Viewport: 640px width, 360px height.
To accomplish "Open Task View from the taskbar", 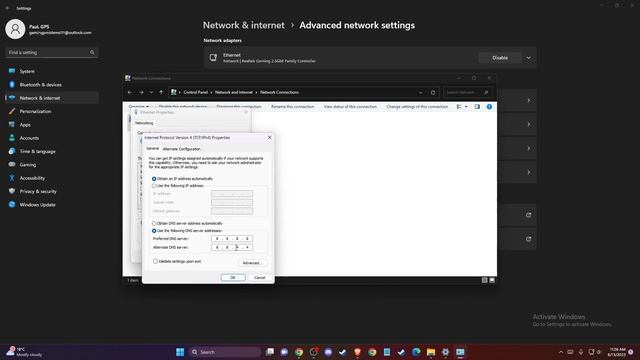I will 270,352.
